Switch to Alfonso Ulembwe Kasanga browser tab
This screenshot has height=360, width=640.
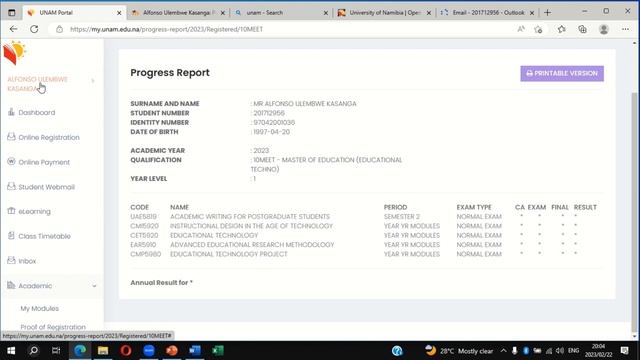point(178,13)
